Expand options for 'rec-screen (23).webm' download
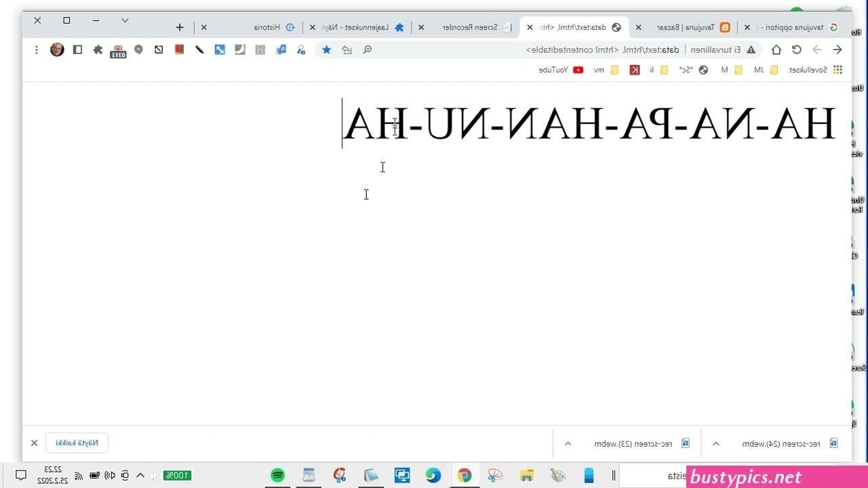The height and width of the screenshot is (488, 868). click(x=568, y=443)
